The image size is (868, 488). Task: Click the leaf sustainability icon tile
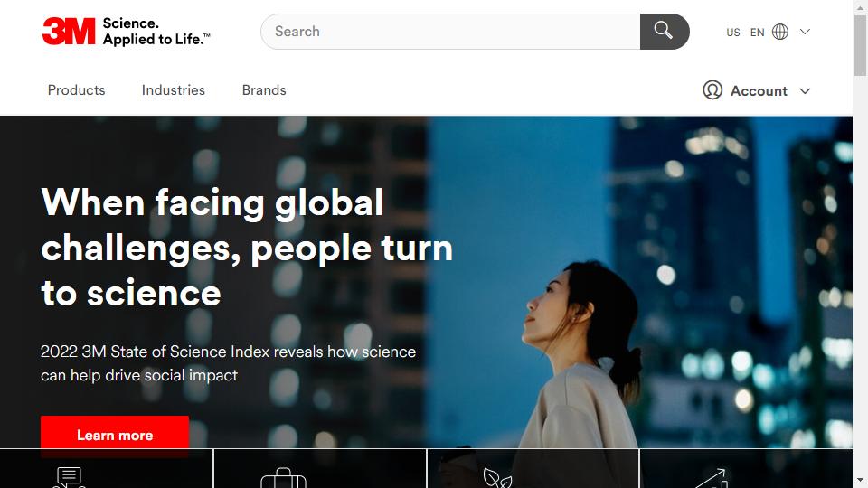coord(533,469)
